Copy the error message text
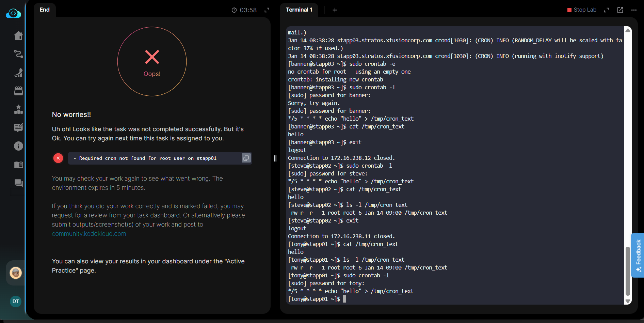Image resolution: width=644 pixels, height=323 pixels. click(246, 158)
